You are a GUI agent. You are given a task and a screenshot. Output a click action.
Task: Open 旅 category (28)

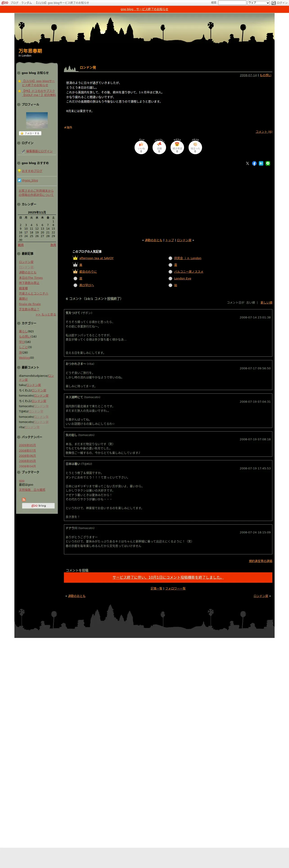tap(20, 352)
